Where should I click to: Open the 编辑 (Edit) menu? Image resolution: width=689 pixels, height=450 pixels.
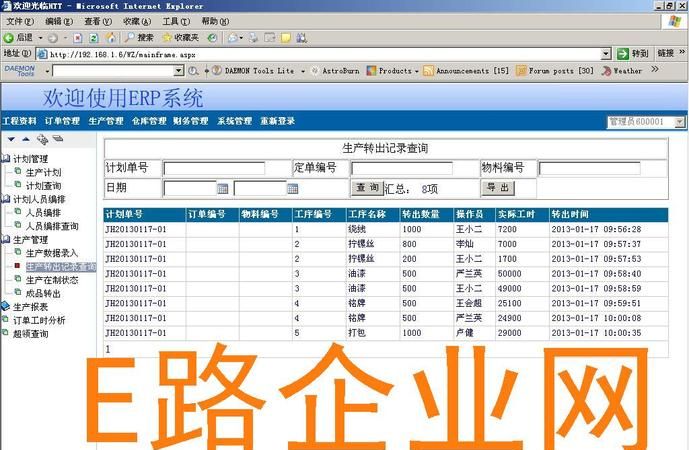59,21
